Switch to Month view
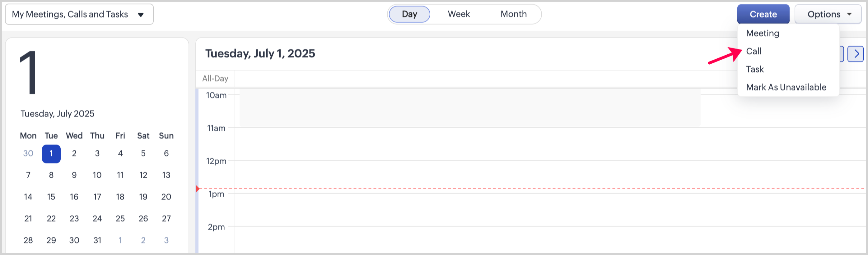Viewport: 868px width, 255px height. tap(513, 14)
